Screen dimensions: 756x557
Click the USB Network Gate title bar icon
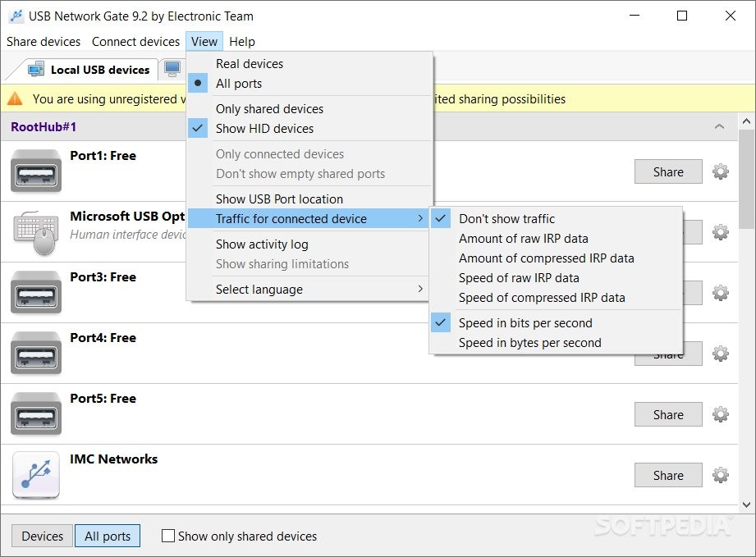coord(16,16)
